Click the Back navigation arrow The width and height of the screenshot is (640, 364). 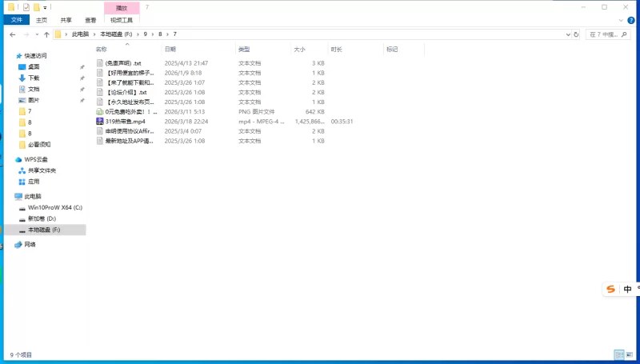[13, 34]
